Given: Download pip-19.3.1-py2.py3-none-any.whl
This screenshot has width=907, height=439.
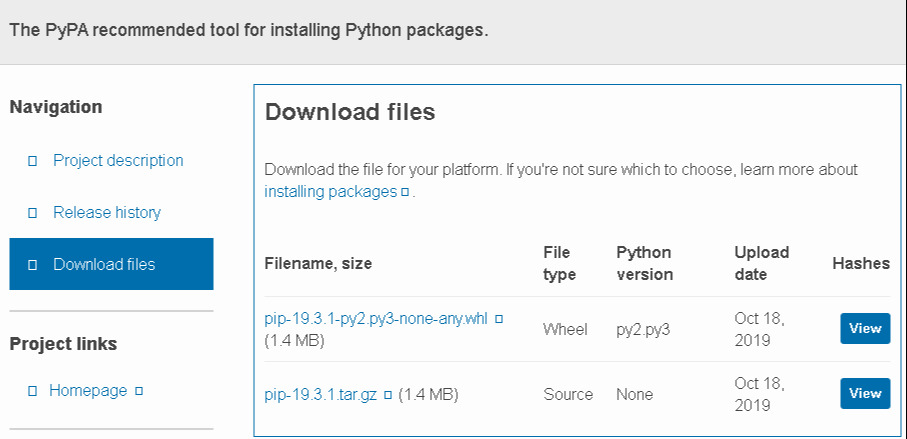Looking at the screenshot, I should pos(376,318).
